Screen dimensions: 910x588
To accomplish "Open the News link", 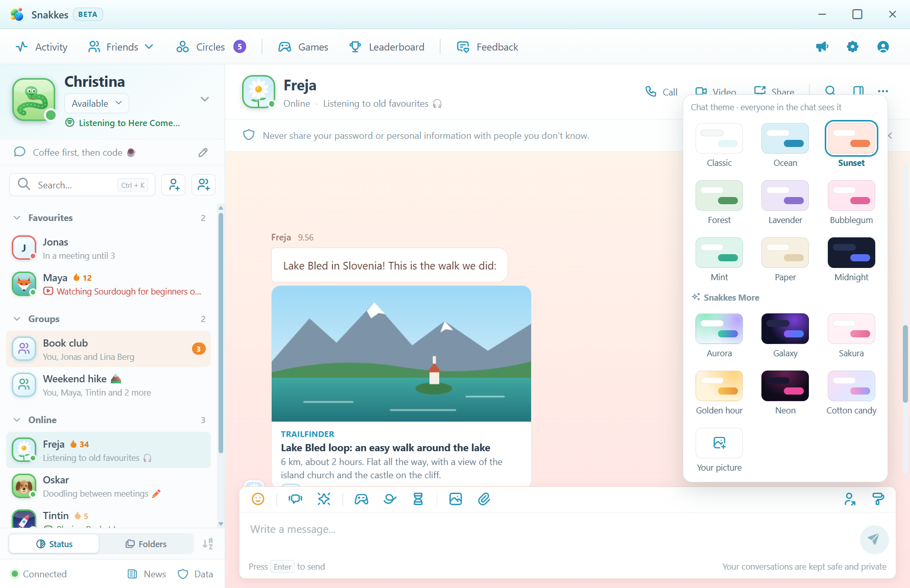I will pyautogui.click(x=147, y=574).
